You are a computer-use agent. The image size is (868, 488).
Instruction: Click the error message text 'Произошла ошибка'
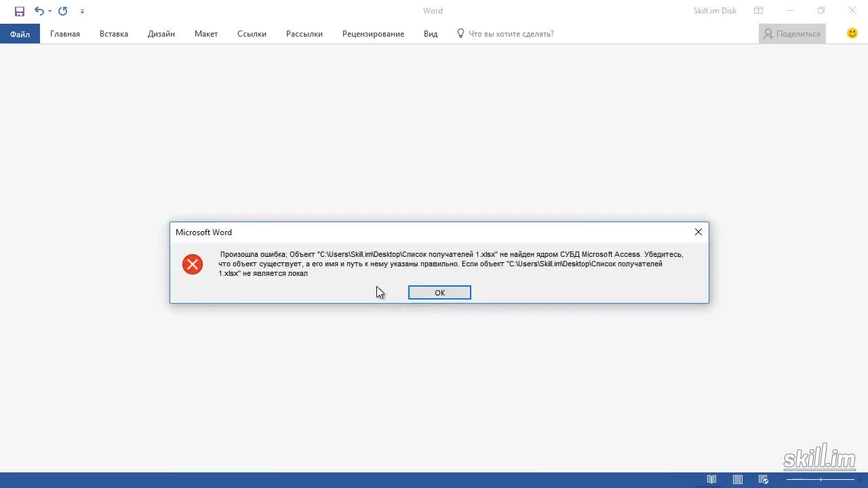(253, 254)
